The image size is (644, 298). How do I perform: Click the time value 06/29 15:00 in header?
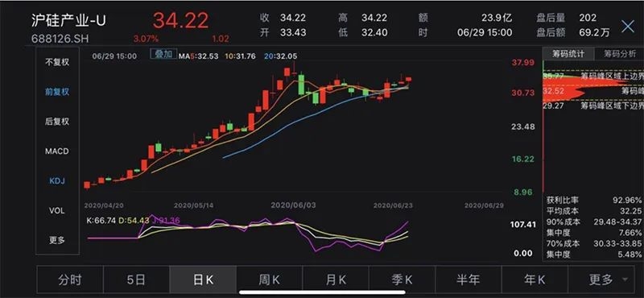[x=485, y=32]
